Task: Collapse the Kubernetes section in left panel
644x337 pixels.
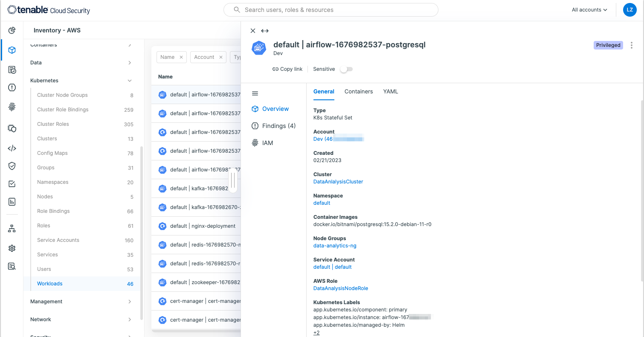Action: 130,80
